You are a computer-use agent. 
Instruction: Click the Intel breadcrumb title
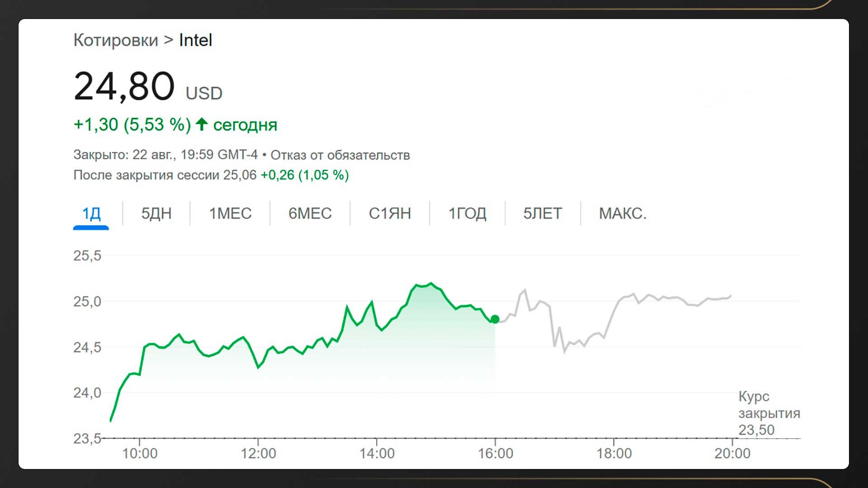tap(195, 40)
